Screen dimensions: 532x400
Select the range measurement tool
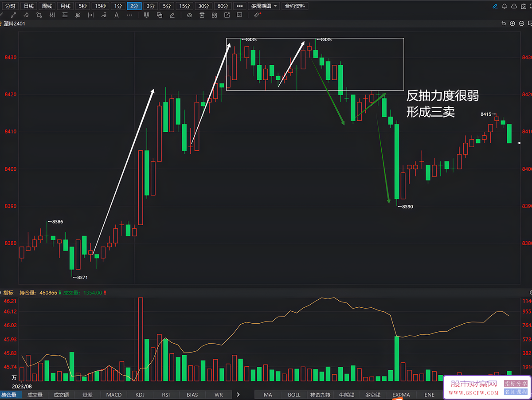point(91,15)
